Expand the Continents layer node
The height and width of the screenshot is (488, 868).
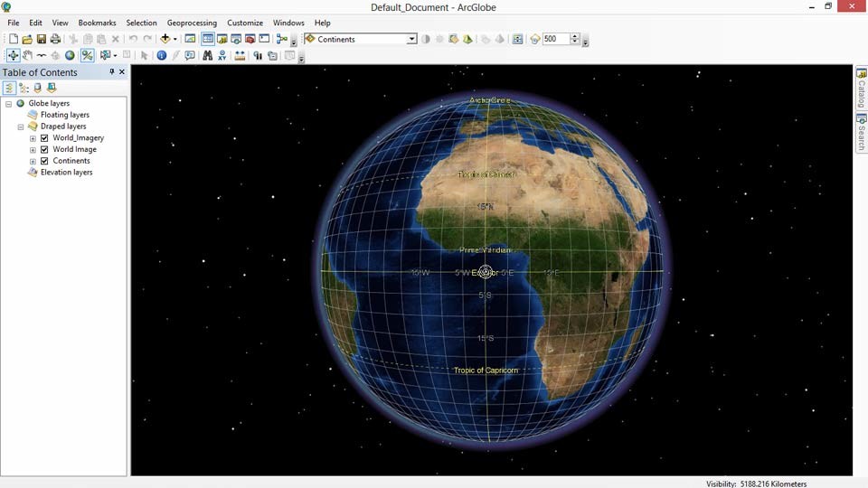[33, 162]
